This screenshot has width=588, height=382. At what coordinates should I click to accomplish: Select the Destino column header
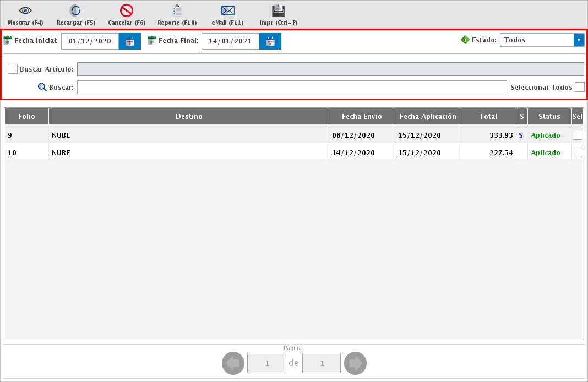click(189, 117)
